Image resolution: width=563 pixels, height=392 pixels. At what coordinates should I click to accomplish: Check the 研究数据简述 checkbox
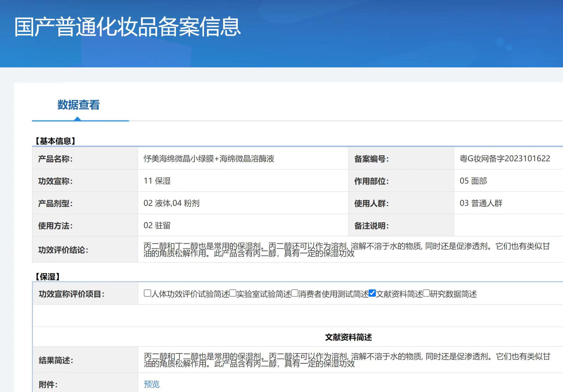pyautogui.click(x=426, y=293)
